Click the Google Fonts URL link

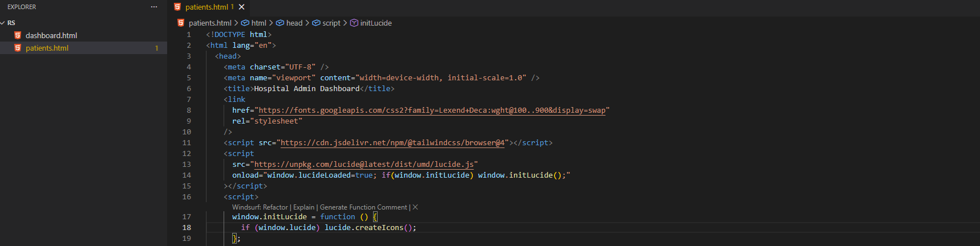click(432, 110)
